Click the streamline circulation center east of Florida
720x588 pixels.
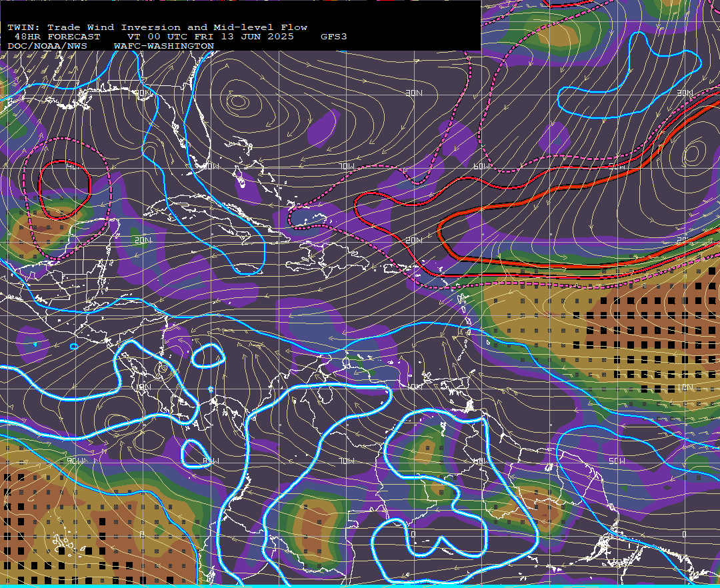coord(238,101)
